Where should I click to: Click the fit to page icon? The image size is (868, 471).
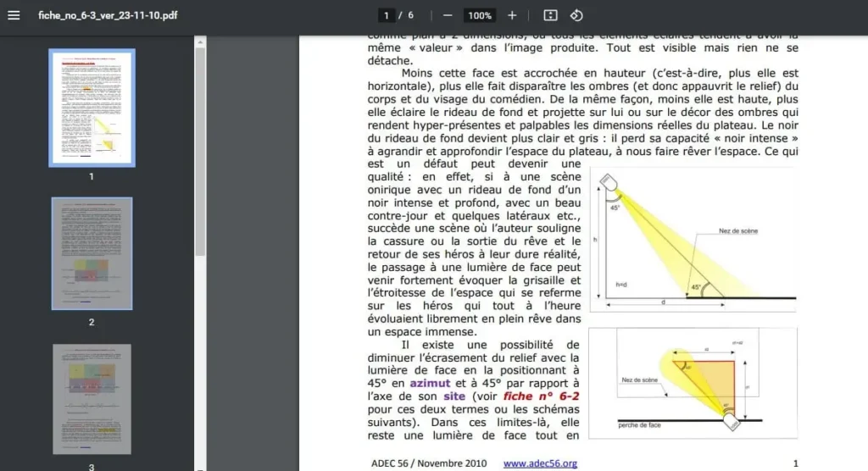click(x=550, y=15)
